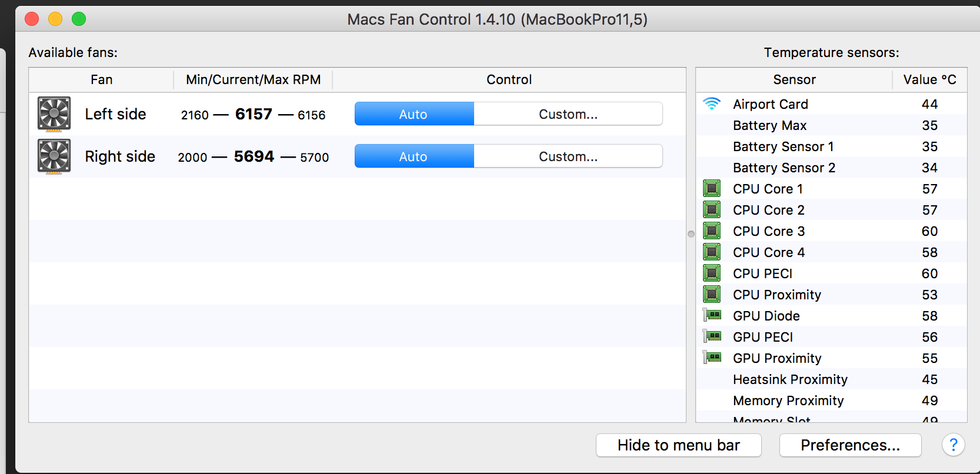Select the GPU PECI sensor label
Screen dimensions: 980x474
(x=763, y=337)
